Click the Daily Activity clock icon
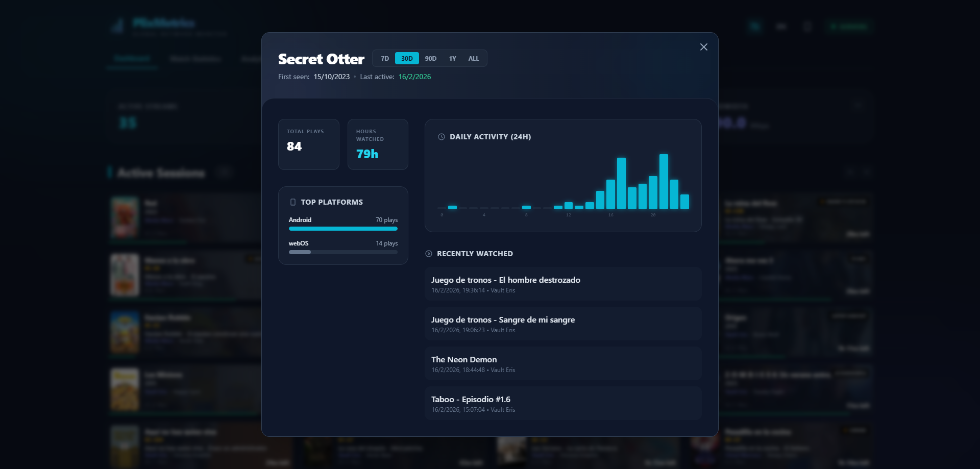Screen dimensions: 980x469 (x=442, y=137)
